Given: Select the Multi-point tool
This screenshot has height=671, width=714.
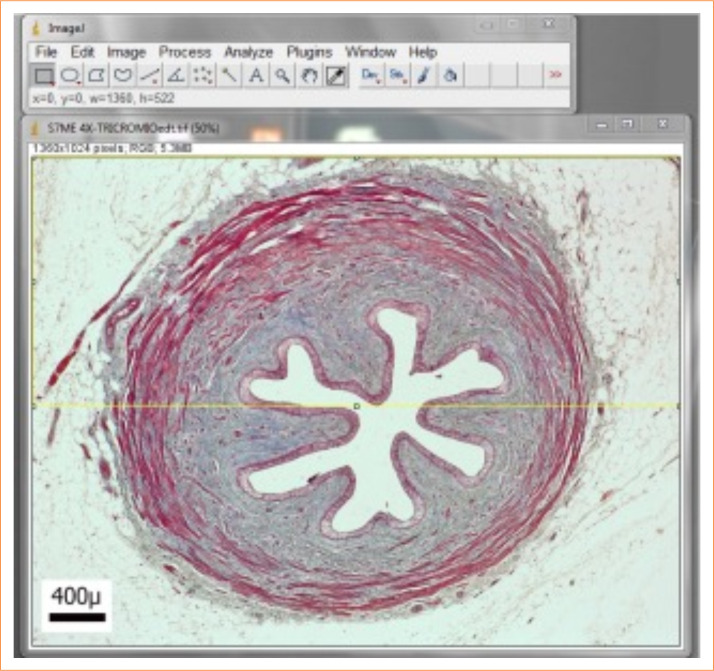Looking at the screenshot, I should point(203,75).
